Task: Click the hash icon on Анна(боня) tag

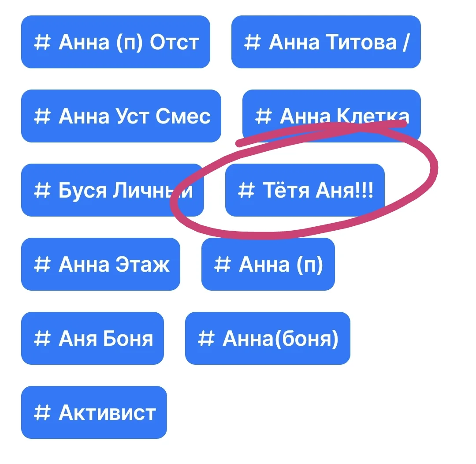Action: point(205,339)
